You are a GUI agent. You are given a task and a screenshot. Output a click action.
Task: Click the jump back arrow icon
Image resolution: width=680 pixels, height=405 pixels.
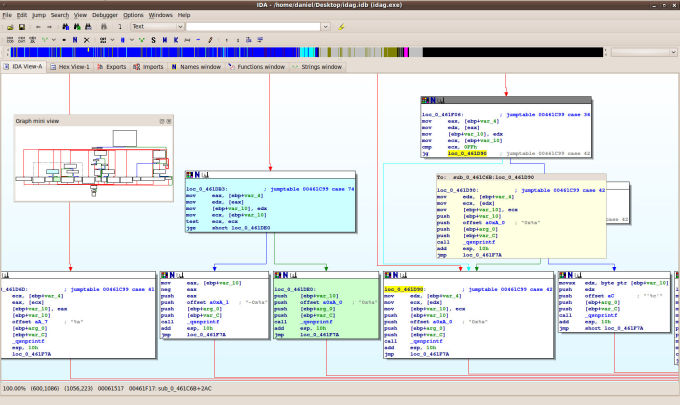click(37, 27)
